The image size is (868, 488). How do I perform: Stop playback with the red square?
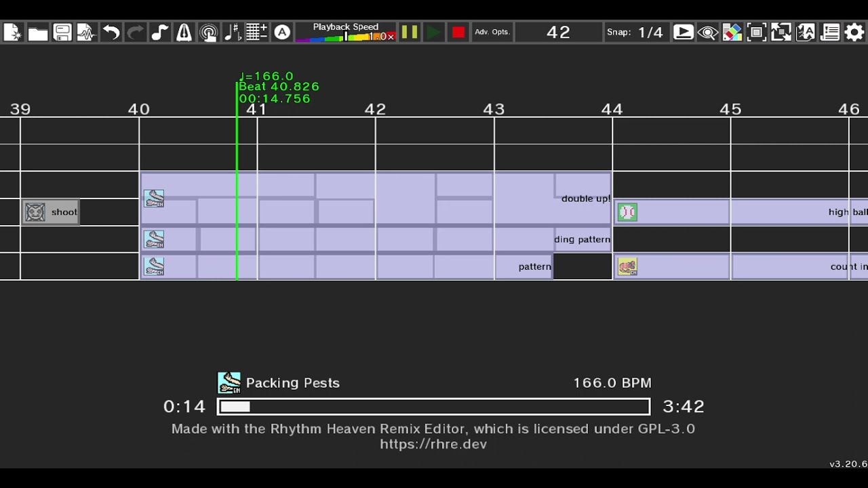[x=458, y=33]
